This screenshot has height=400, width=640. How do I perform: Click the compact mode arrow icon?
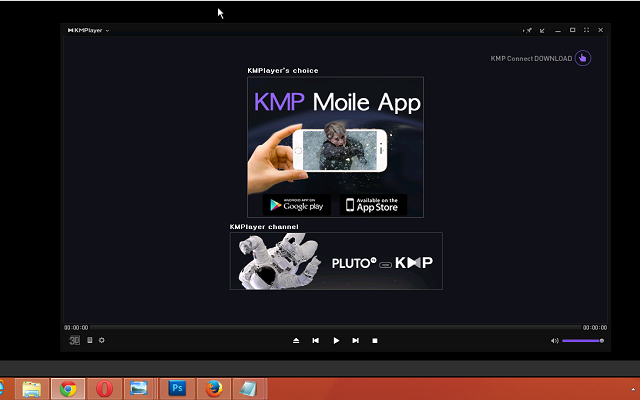(543, 30)
